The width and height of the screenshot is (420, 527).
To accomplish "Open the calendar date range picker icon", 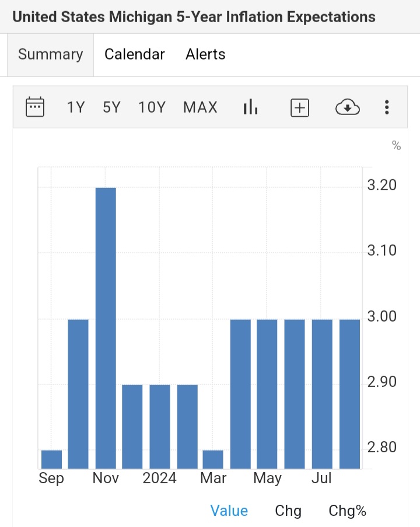I will tap(35, 107).
